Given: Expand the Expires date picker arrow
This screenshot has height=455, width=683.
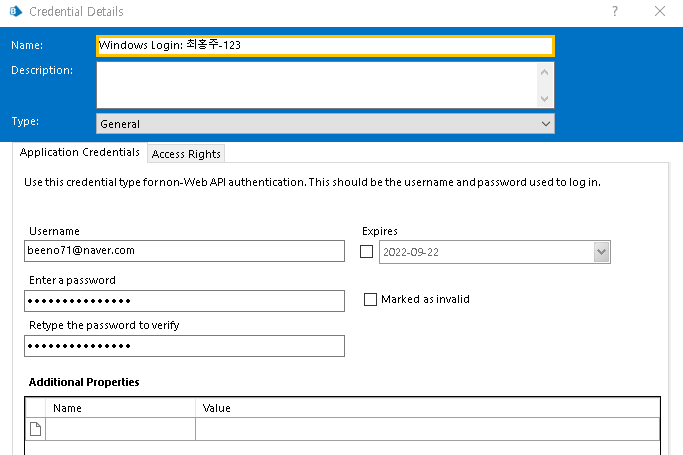Looking at the screenshot, I should (x=601, y=253).
